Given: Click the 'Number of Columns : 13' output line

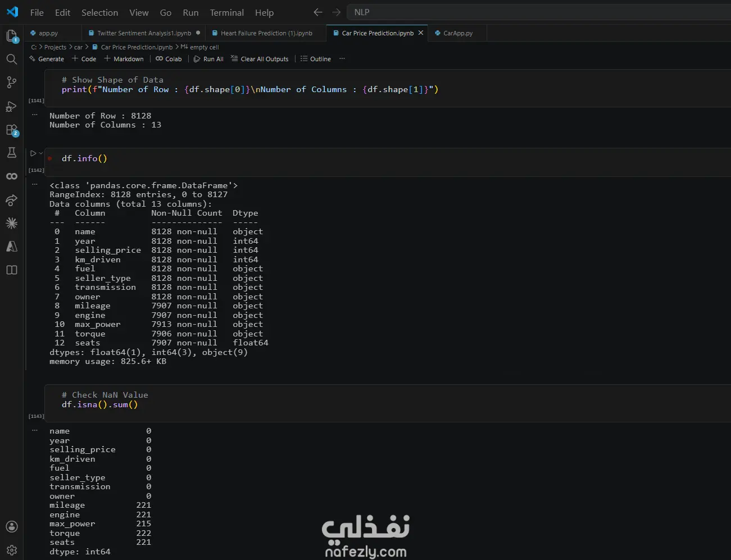Looking at the screenshot, I should pos(106,125).
